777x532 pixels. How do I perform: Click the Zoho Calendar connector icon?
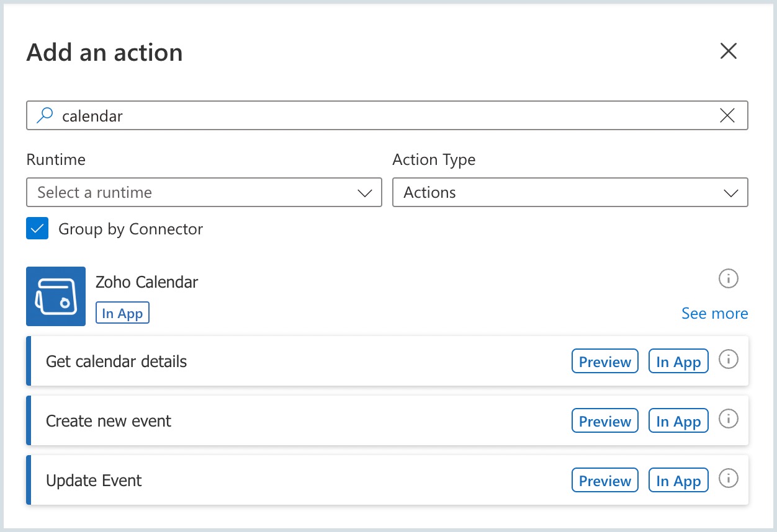click(x=56, y=296)
